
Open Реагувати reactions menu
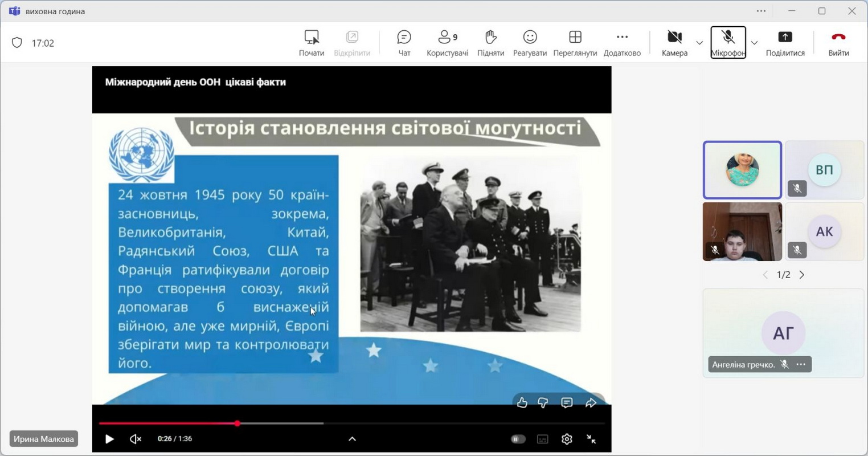(x=530, y=43)
